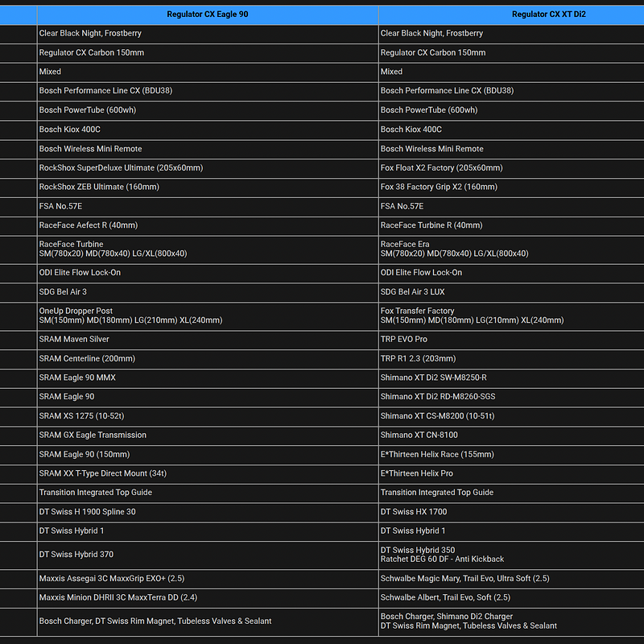Click RockShox SuperDeluxe Ultimate (205x60mm) cell

coord(208,168)
